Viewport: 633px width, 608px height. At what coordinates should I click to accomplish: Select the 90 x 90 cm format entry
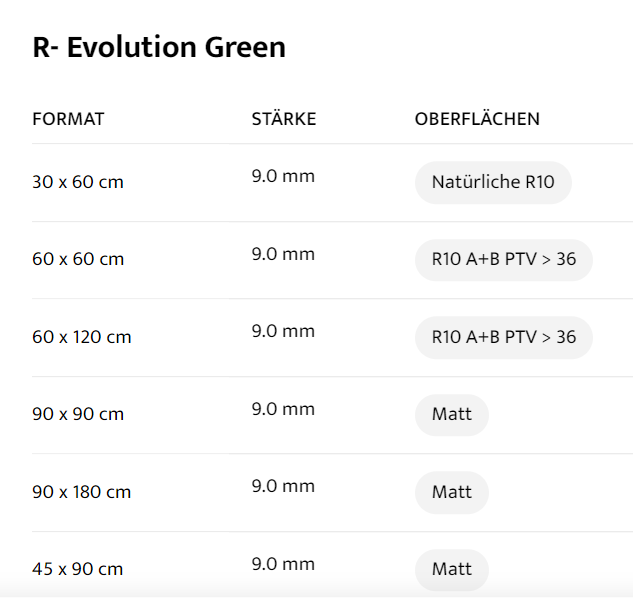pyautogui.click(x=78, y=414)
